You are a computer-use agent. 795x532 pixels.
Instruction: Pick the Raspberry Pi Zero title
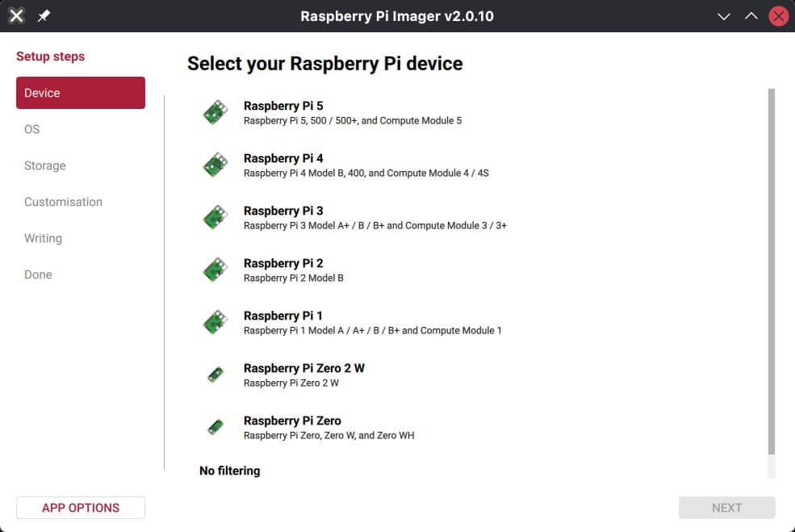292,421
